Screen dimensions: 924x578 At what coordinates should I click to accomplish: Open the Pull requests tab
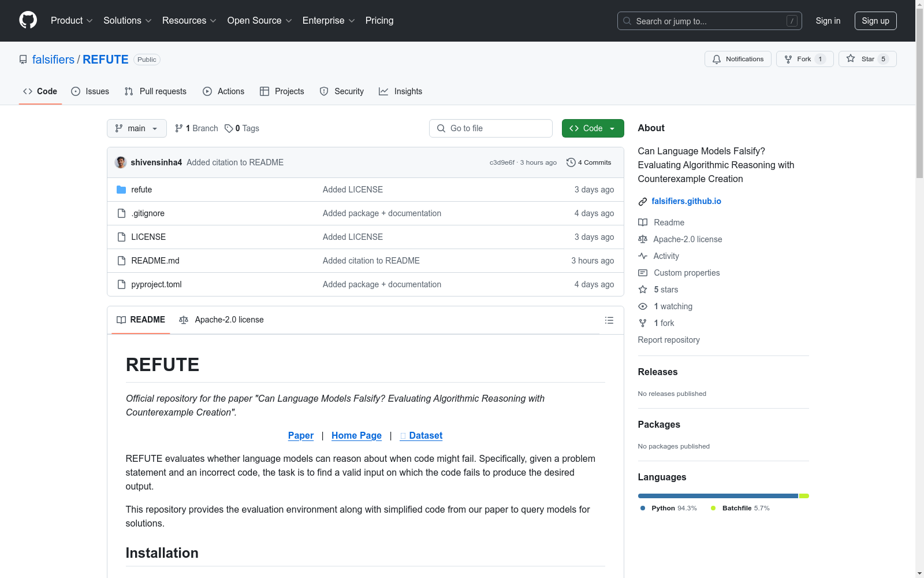(x=155, y=91)
